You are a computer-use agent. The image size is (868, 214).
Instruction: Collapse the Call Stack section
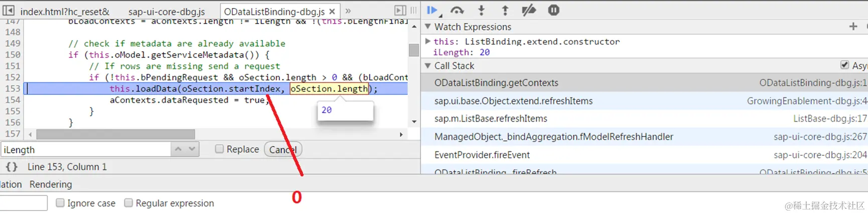pyautogui.click(x=428, y=66)
